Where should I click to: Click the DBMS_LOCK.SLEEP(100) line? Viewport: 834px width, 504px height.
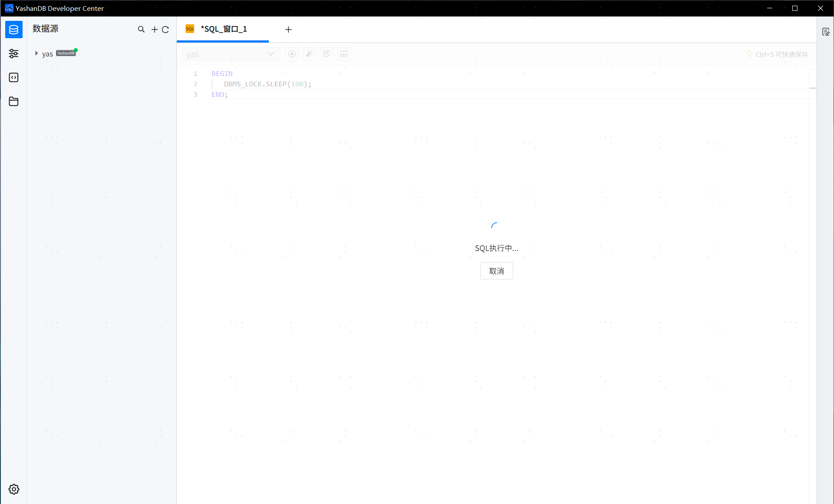tap(268, 84)
